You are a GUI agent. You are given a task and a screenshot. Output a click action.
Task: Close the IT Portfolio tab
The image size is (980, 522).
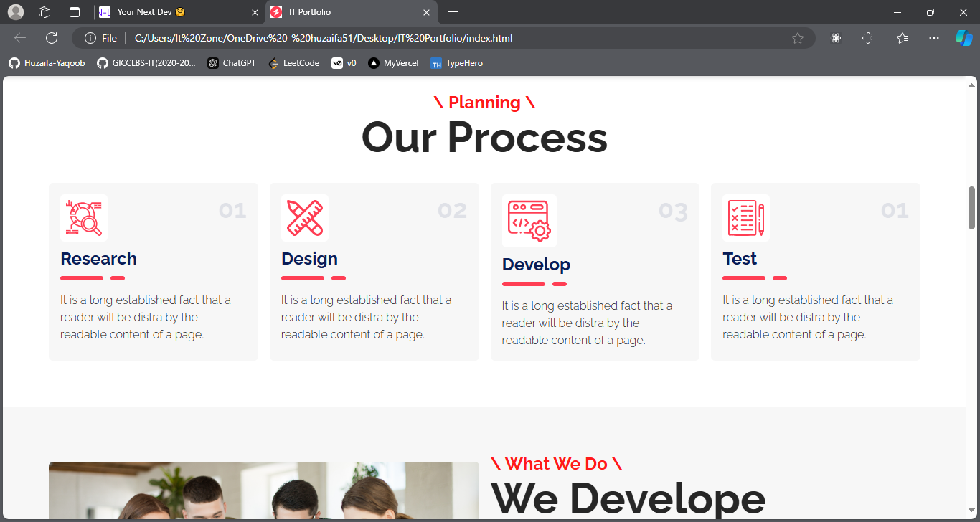click(426, 12)
